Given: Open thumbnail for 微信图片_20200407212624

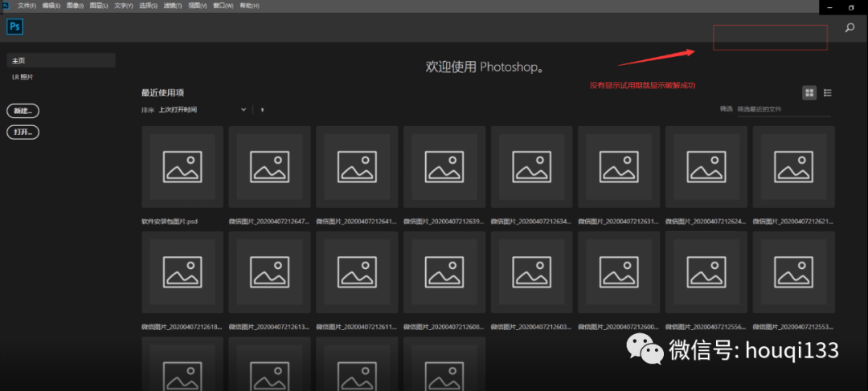Looking at the screenshot, I should pos(706,166).
